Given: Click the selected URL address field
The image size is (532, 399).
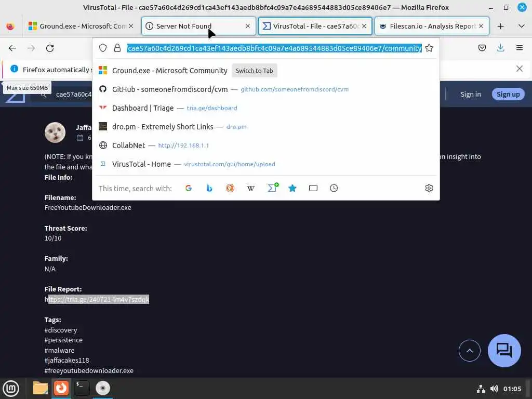Looking at the screenshot, I should coord(274,48).
